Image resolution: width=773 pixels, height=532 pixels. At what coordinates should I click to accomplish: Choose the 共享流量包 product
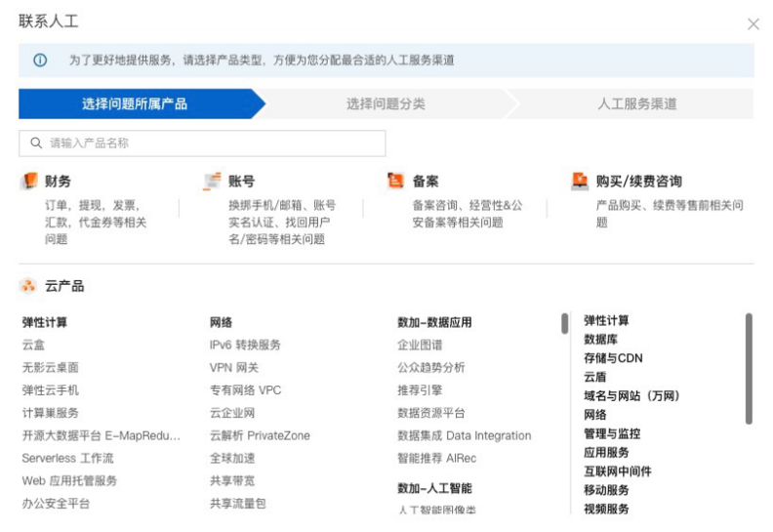click(x=237, y=504)
